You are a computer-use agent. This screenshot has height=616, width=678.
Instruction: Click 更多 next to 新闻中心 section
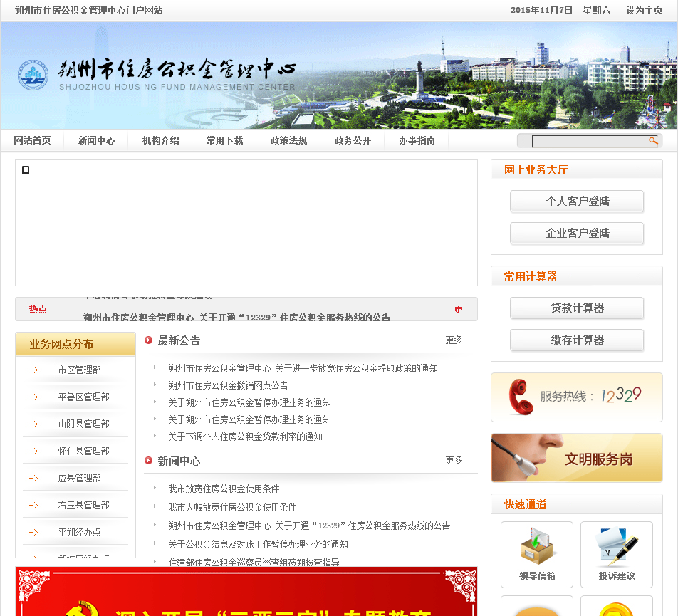point(454,460)
